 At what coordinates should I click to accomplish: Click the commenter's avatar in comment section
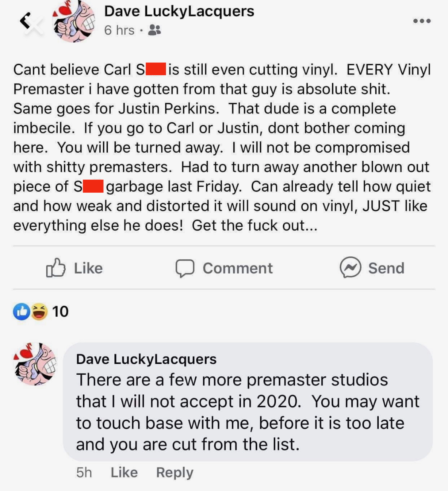tap(35, 364)
